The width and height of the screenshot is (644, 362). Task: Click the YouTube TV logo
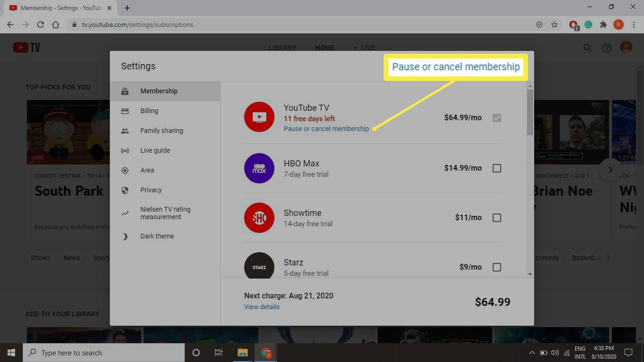(x=26, y=48)
